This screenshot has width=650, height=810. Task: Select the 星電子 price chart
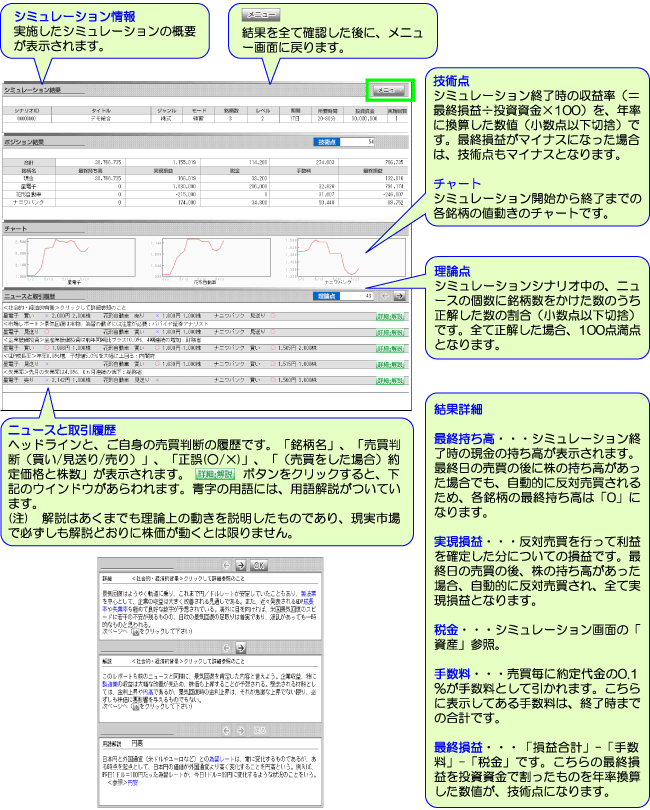pyautogui.click(x=81, y=258)
